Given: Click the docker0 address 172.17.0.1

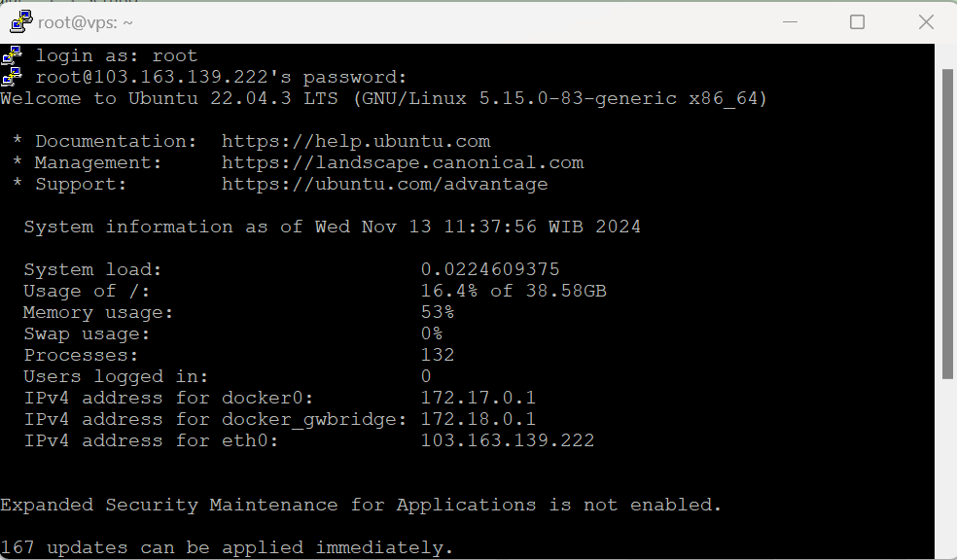Looking at the screenshot, I should pos(478,398).
